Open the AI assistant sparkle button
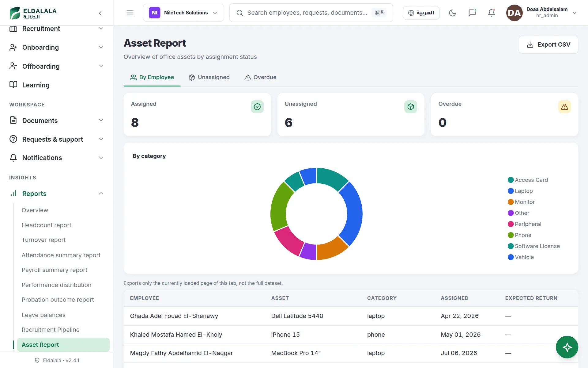 click(x=567, y=347)
